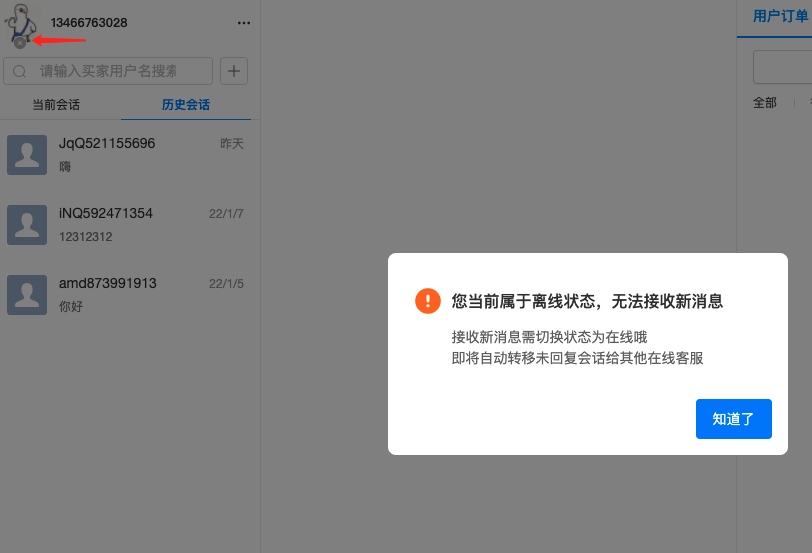Click the magnifier icon in search box
The image size is (812, 553).
pyautogui.click(x=20, y=72)
